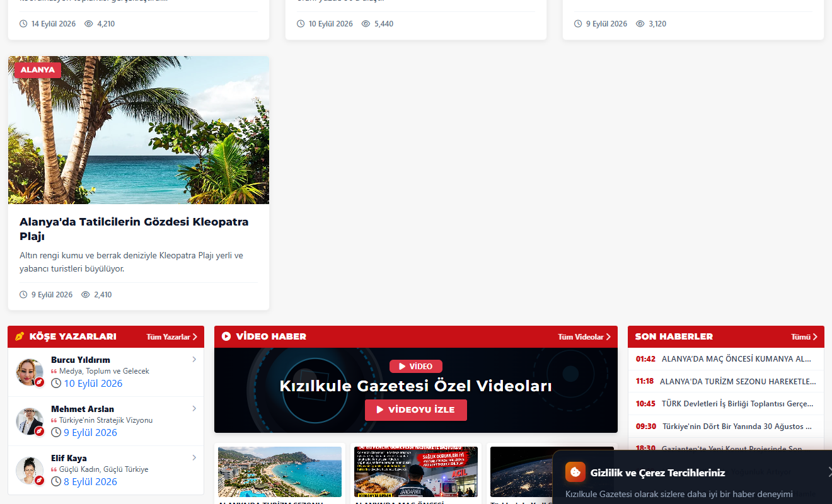Open Mehmet Arslan's avatar
The height and width of the screenshot is (504, 832).
click(x=30, y=421)
